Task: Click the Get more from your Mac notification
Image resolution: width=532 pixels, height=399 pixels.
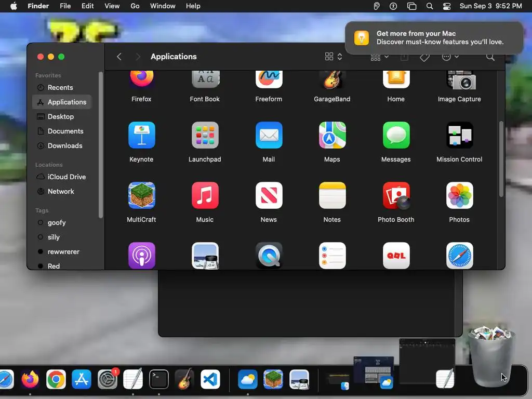Action: click(x=434, y=37)
